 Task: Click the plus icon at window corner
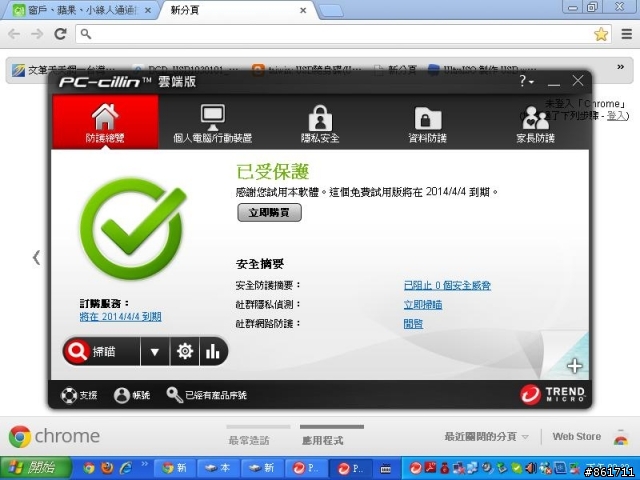click(574, 366)
